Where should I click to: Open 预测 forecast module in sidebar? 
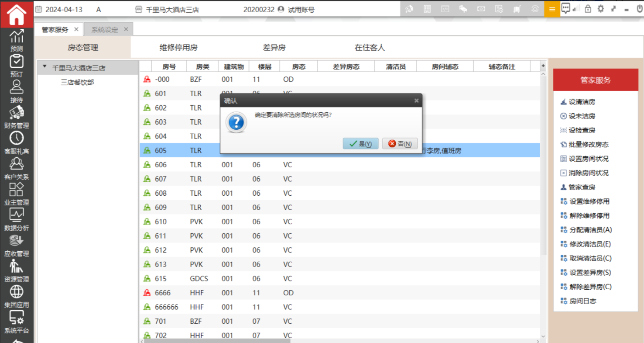click(x=17, y=40)
